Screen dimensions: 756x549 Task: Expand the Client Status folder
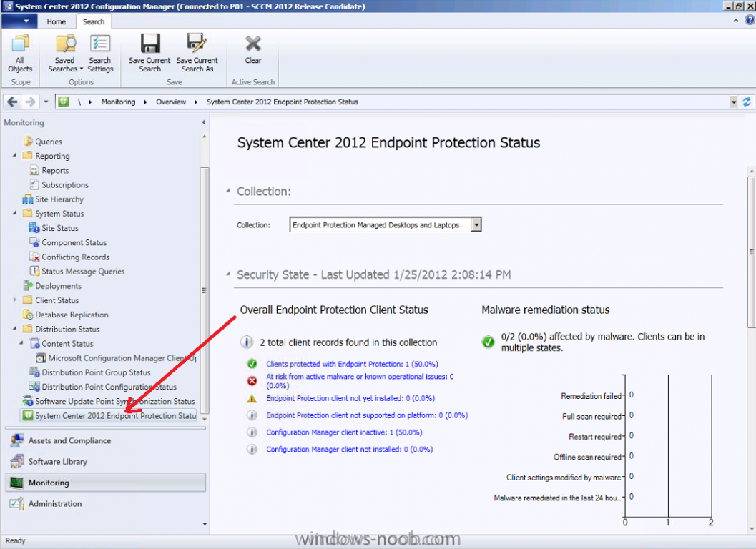[14, 300]
